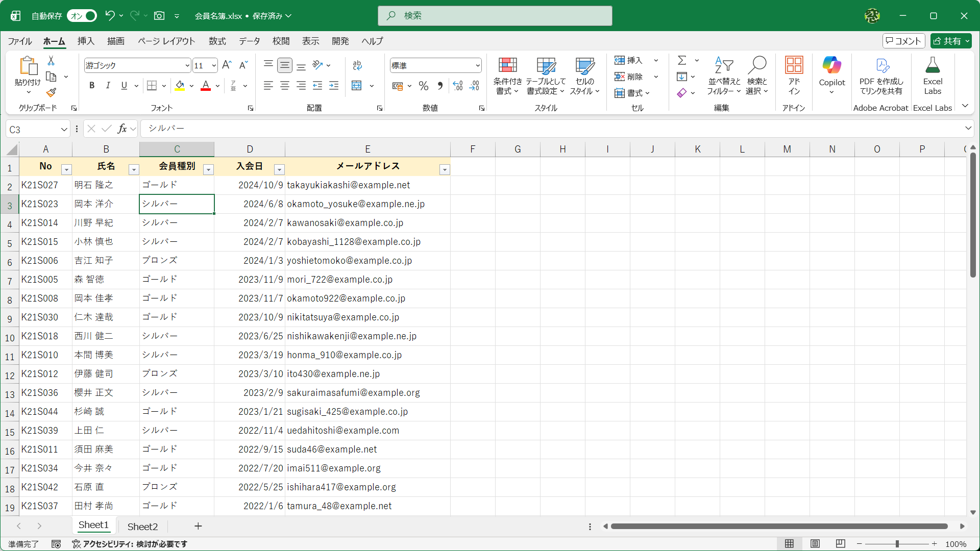Click the コメント comments button
980x551 pixels.
point(903,41)
